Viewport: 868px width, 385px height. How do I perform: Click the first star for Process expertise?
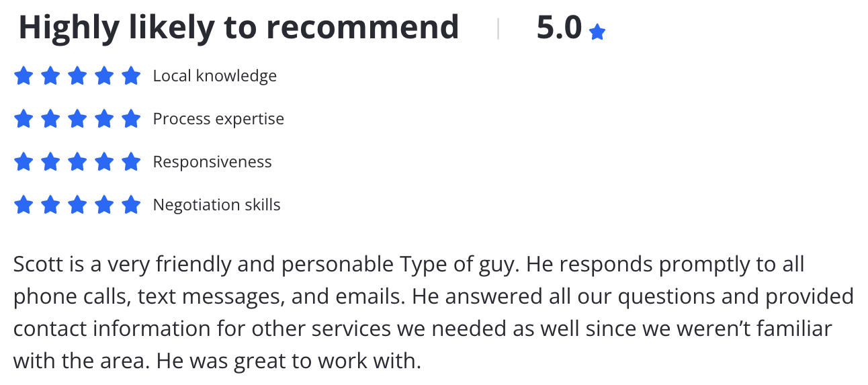24,119
